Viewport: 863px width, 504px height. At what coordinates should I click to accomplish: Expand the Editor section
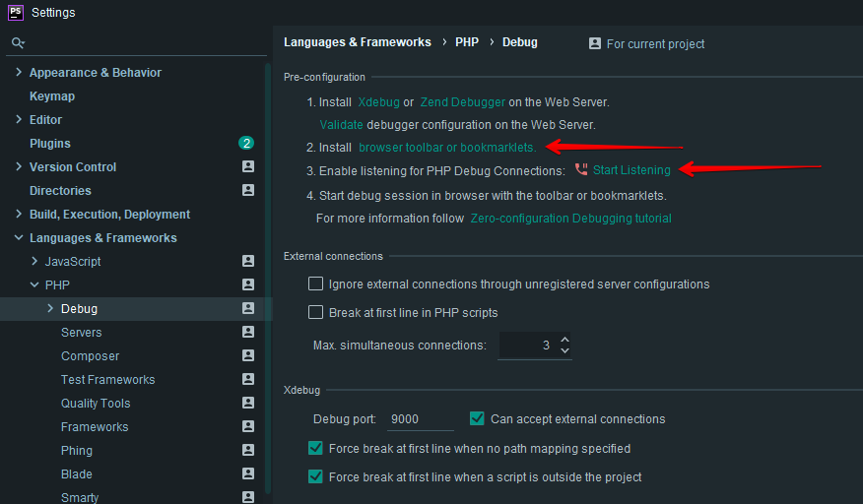coord(19,119)
